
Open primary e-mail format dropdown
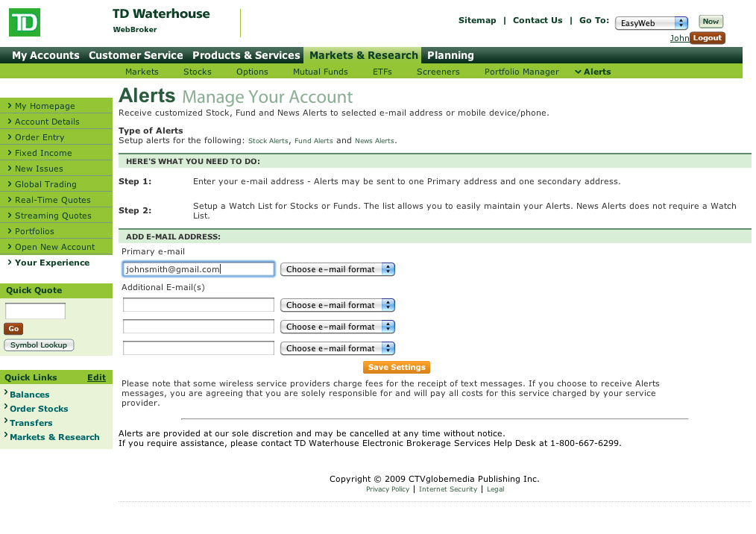[x=338, y=269]
